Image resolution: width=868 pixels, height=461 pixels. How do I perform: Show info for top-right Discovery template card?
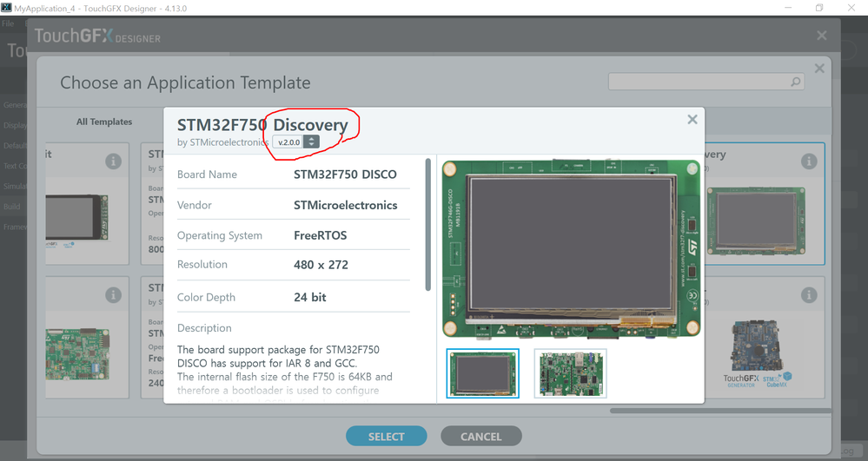click(809, 161)
